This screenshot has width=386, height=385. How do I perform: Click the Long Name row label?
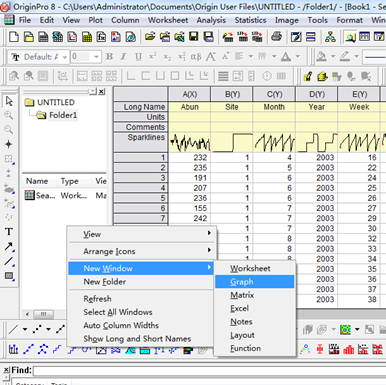(141, 107)
